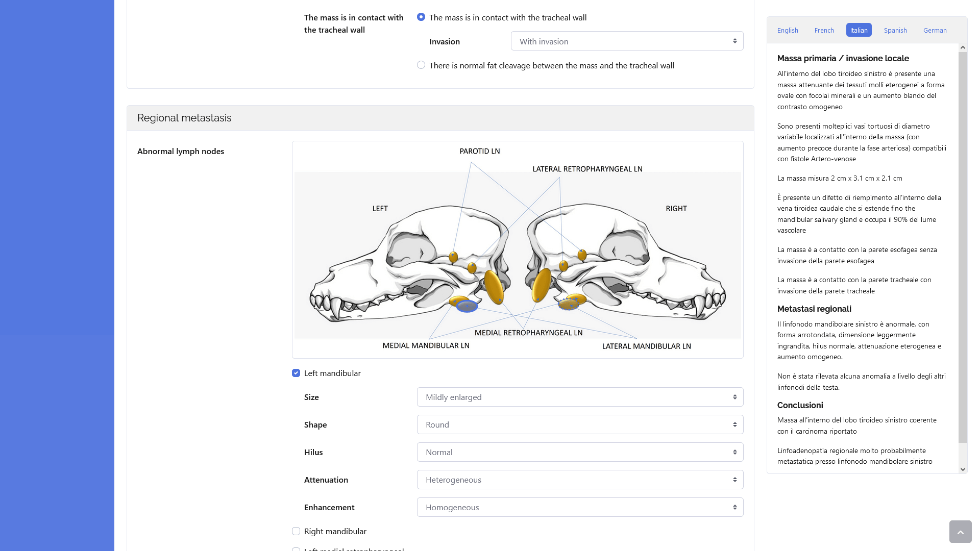The width and height of the screenshot is (980, 551).
Task: Open the Enhancement dropdown showing Homogeneous
Action: 580,507
